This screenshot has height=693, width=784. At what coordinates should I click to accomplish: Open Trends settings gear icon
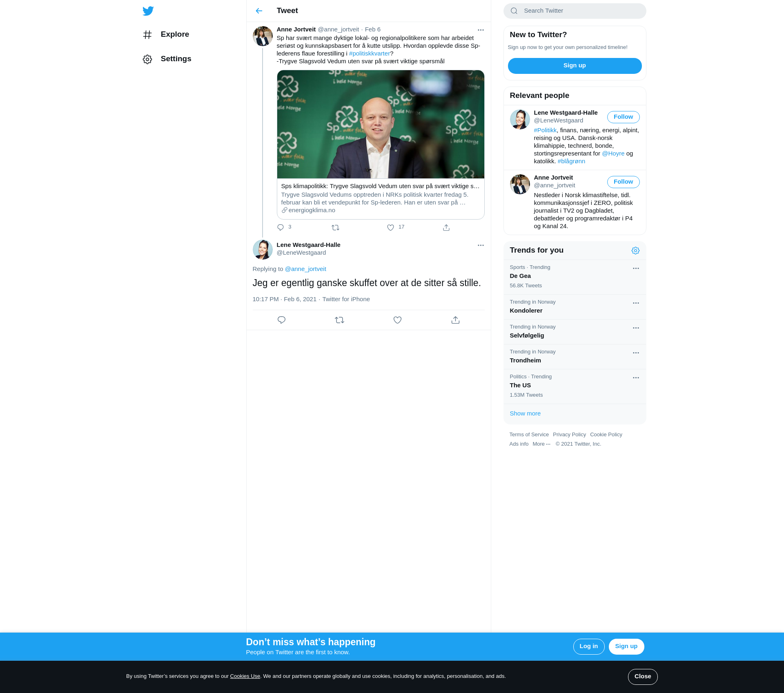point(635,251)
